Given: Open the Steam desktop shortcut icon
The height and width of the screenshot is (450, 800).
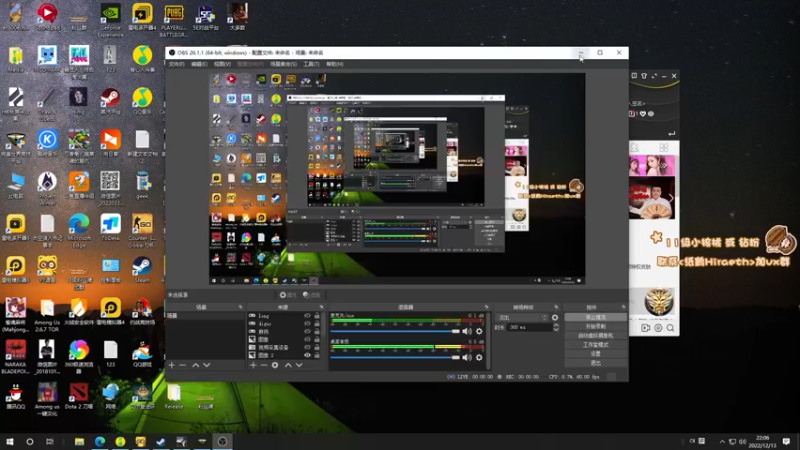Looking at the screenshot, I should [x=142, y=270].
